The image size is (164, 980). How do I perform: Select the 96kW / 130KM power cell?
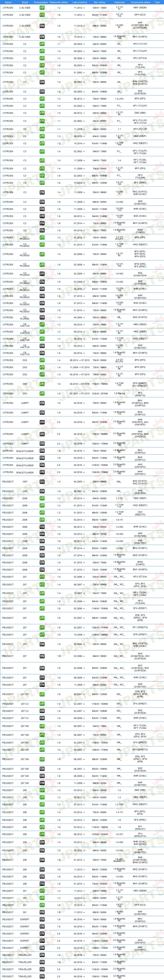[x=100, y=513]
